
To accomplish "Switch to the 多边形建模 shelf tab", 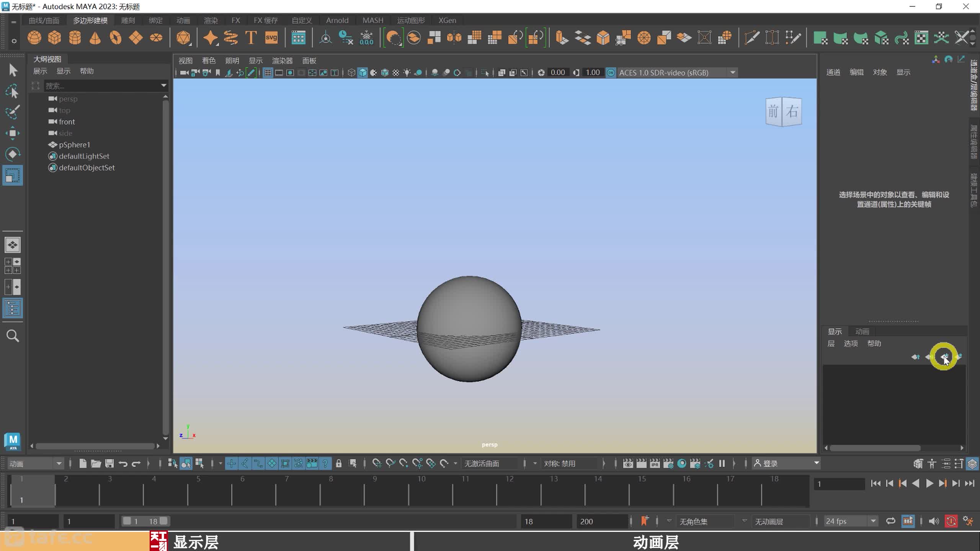I will click(90, 20).
